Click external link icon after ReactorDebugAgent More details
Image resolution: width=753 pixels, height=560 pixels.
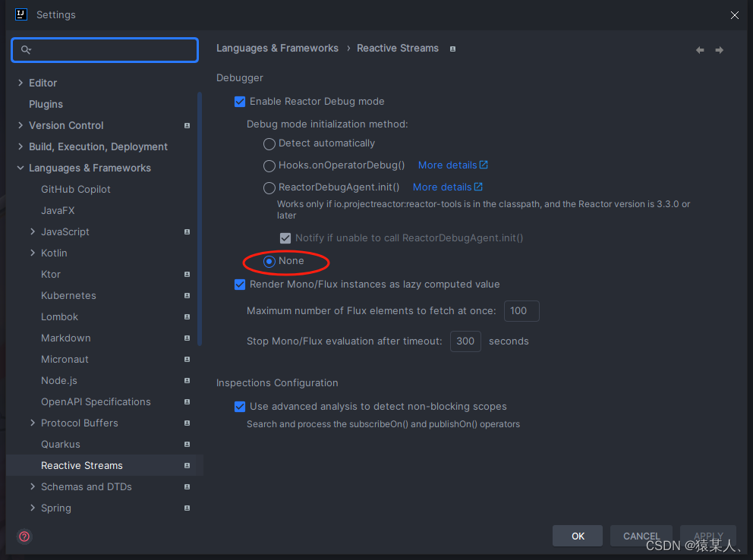(x=478, y=187)
